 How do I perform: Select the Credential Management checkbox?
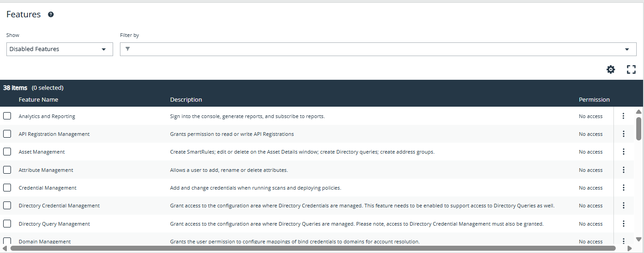7,187
